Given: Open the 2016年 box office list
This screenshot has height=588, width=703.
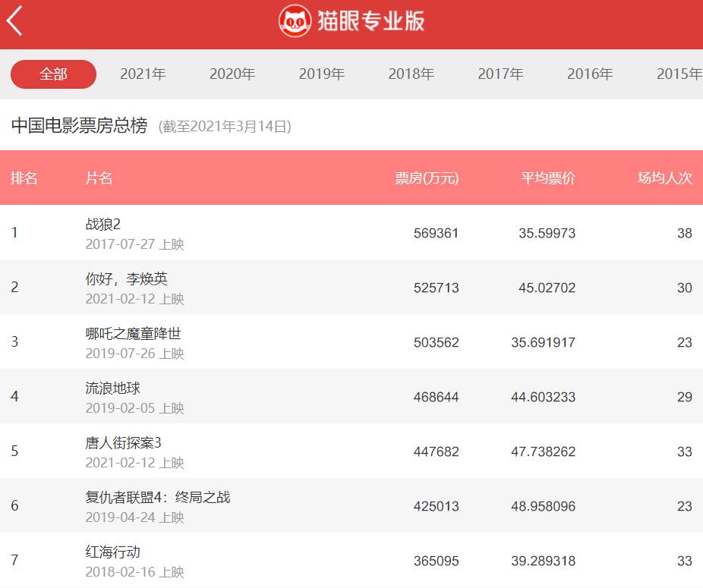Looking at the screenshot, I should click(x=591, y=74).
